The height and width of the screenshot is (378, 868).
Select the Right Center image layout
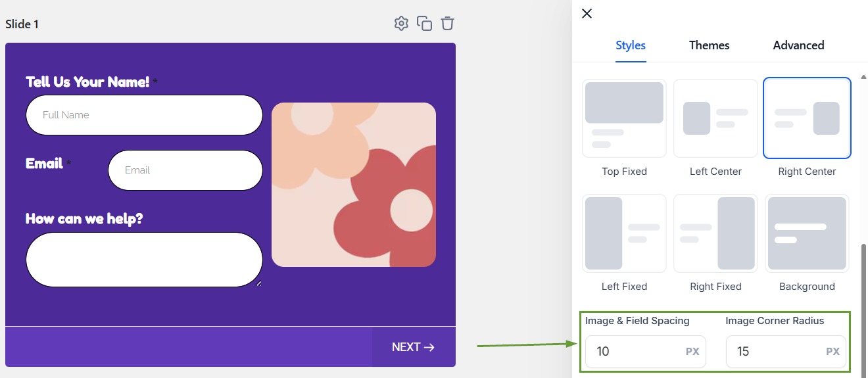[807, 118]
